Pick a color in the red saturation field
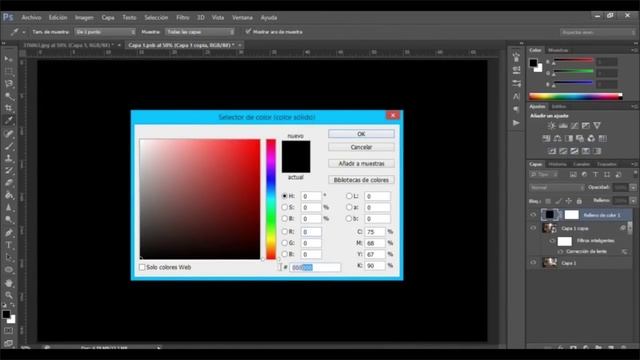This screenshot has height=360, width=640. [x=200, y=199]
